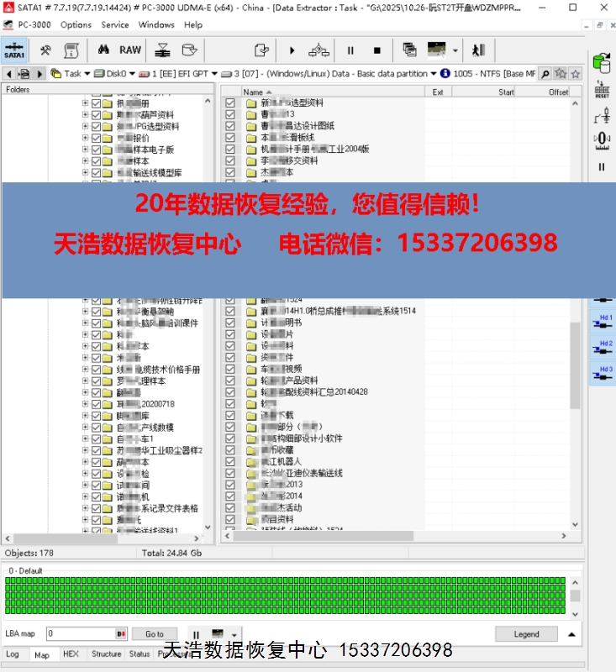Screen dimensions: 616x672
Task: Uncheck the 车视频 folder in file list
Action: pyautogui.click(x=230, y=369)
